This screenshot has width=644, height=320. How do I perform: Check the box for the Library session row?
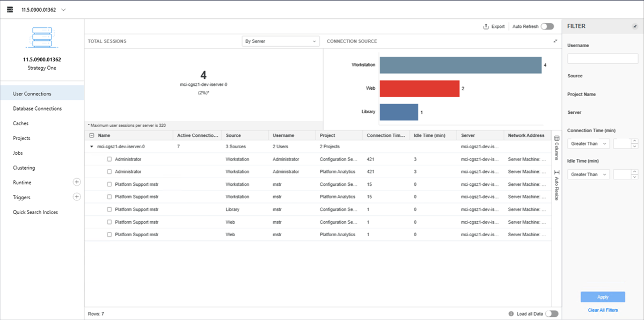click(x=109, y=209)
